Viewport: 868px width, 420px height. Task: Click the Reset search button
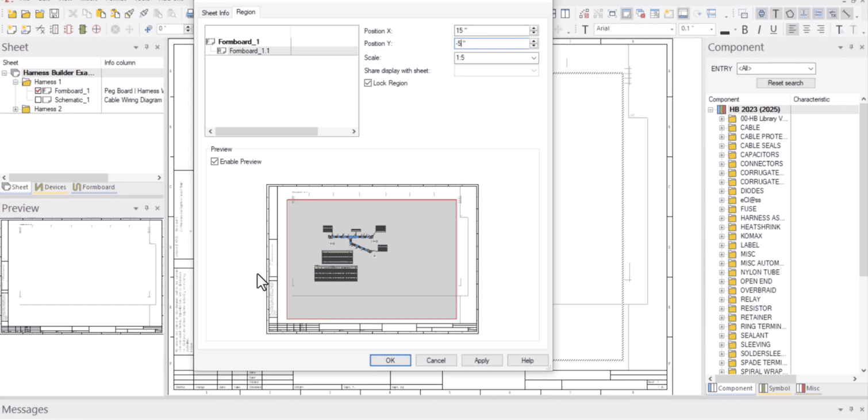click(785, 83)
